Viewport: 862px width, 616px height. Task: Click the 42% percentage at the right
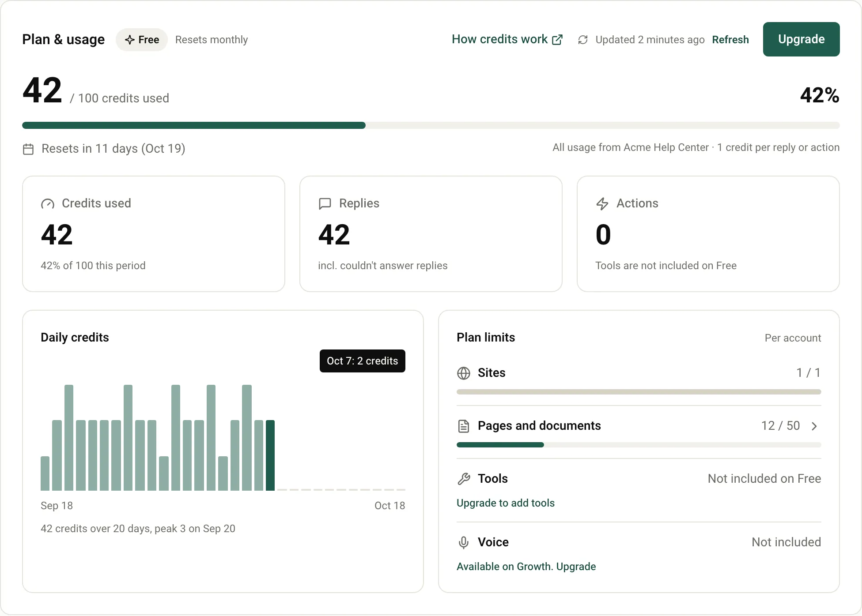[x=820, y=95]
